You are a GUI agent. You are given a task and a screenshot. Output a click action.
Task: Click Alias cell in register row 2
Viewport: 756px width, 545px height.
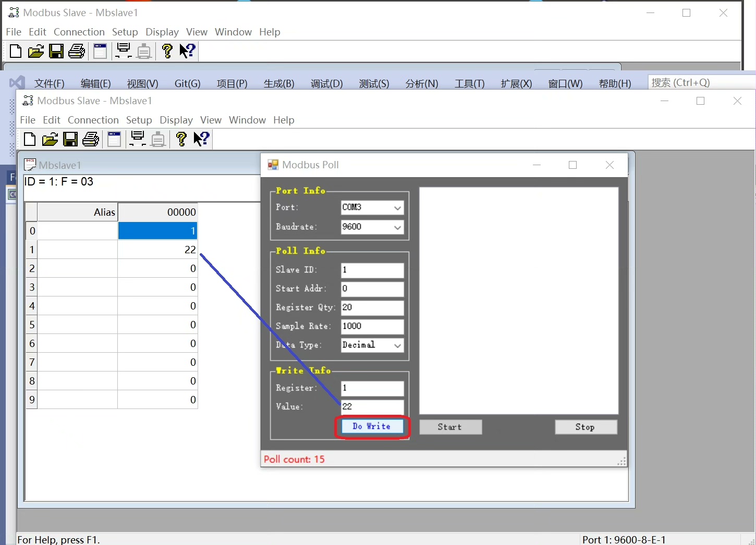[x=78, y=268]
